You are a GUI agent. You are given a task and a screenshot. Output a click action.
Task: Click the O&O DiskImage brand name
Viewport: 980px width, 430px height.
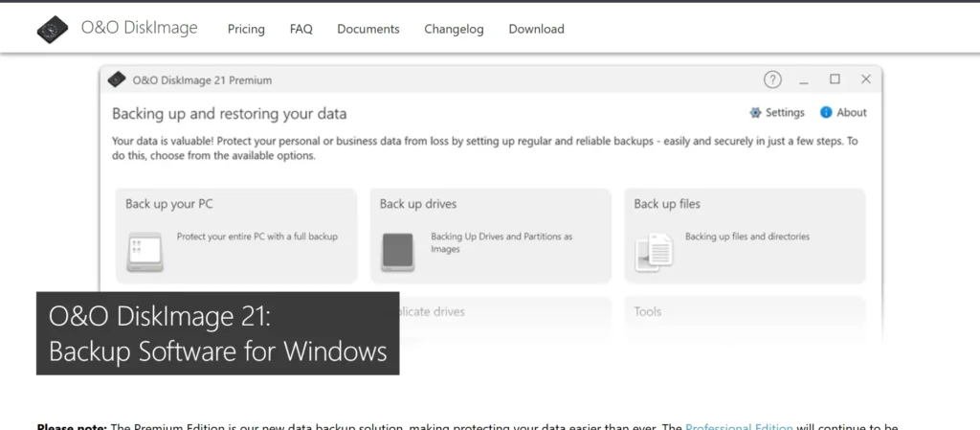click(x=139, y=28)
